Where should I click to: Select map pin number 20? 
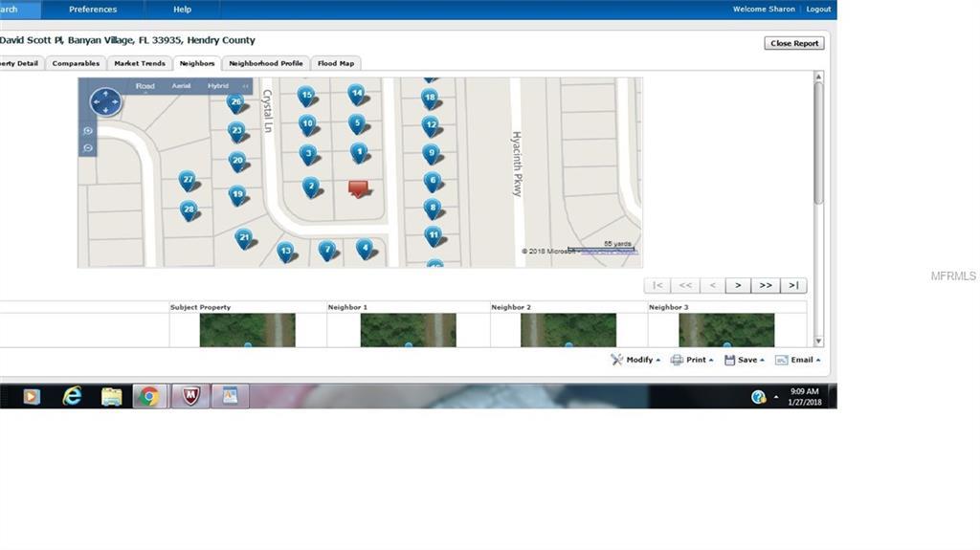(x=237, y=162)
